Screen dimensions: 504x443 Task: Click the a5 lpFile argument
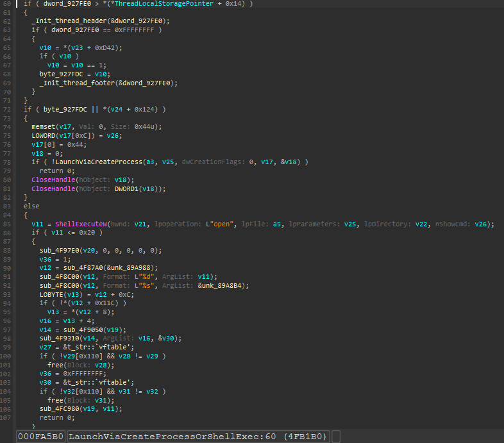(277, 224)
